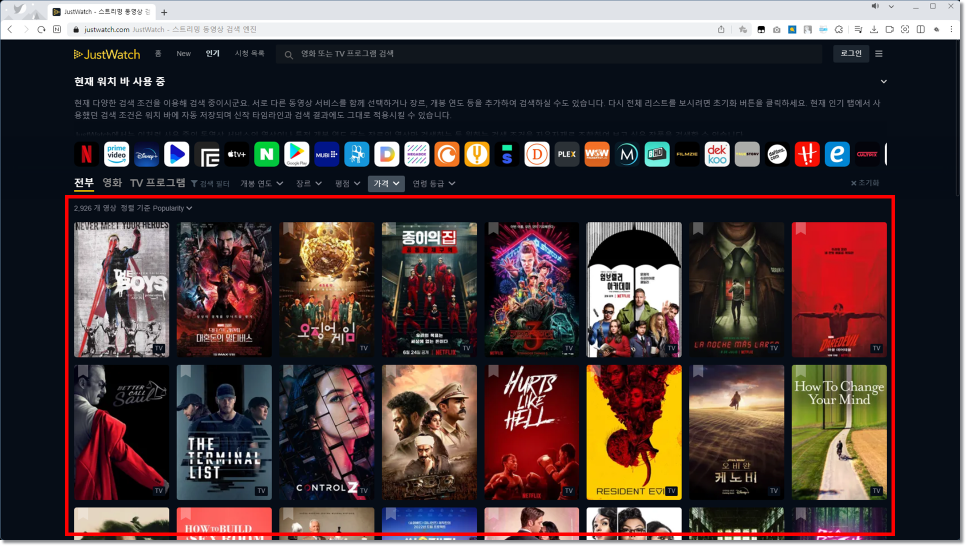Screen dimensions: 966x546
Task: Reload the page with browser refresh icon
Action: [x=41, y=29]
